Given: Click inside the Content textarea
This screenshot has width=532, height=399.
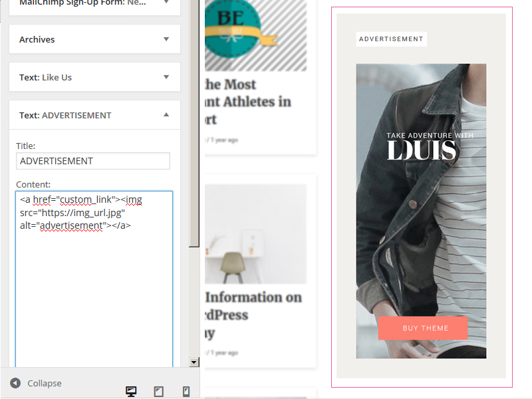Looking at the screenshot, I should pyautogui.click(x=94, y=279).
